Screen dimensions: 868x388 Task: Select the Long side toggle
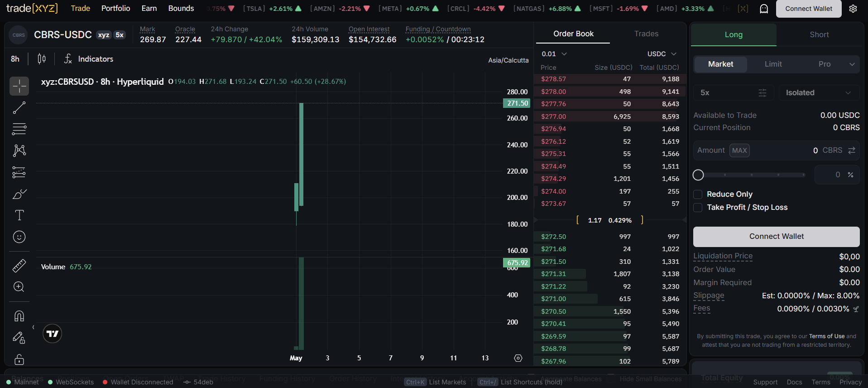tap(734, 35)
